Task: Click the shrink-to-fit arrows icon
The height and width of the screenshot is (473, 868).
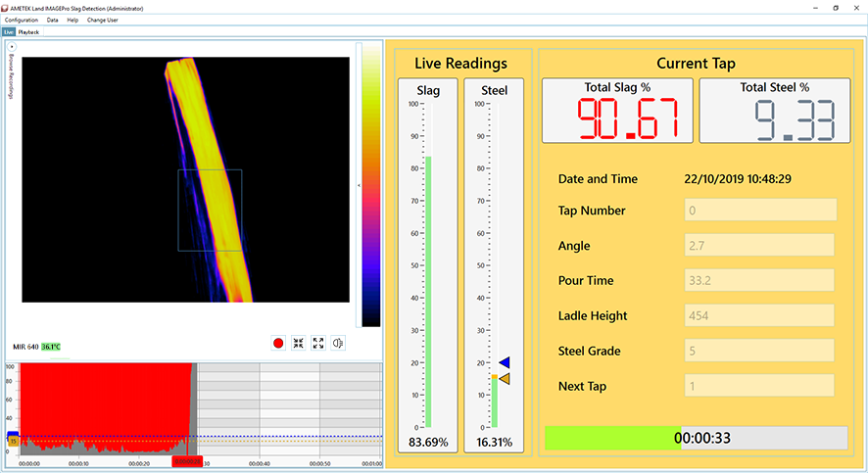Action: point(298,343)
